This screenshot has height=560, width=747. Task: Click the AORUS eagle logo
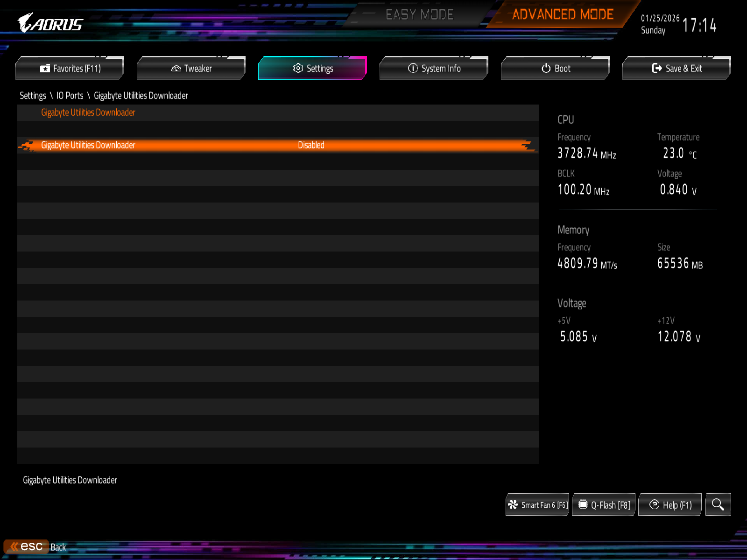tap(26, 22)
